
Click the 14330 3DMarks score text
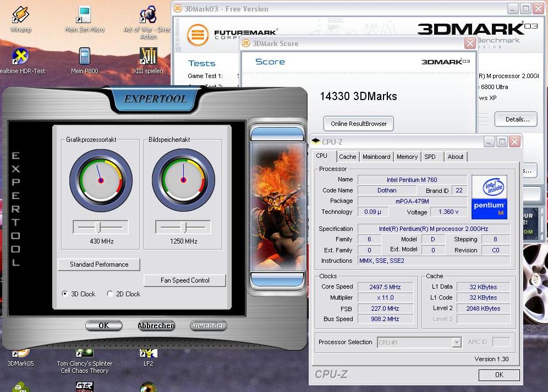(358, 96)
